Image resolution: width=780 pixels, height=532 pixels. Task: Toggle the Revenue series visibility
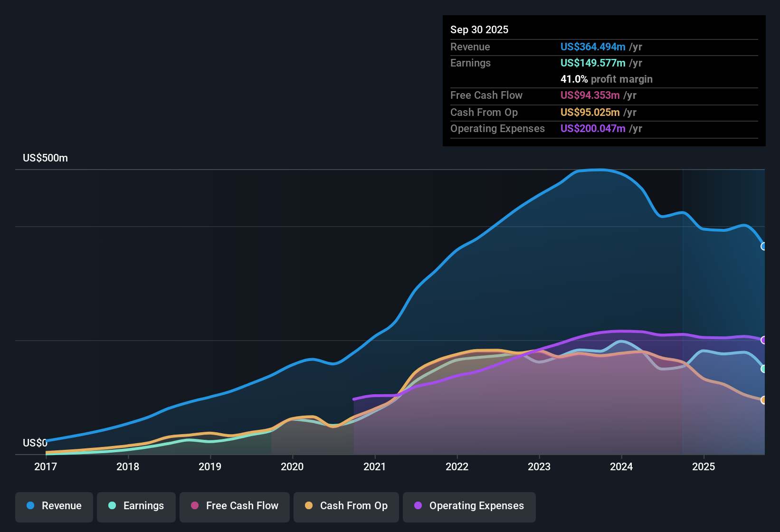coord(54,506)
